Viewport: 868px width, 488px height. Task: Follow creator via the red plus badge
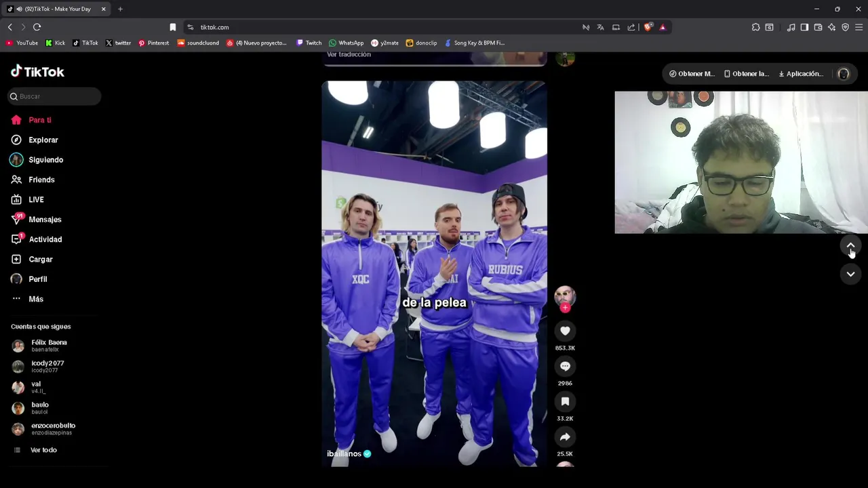pos(565,308)
